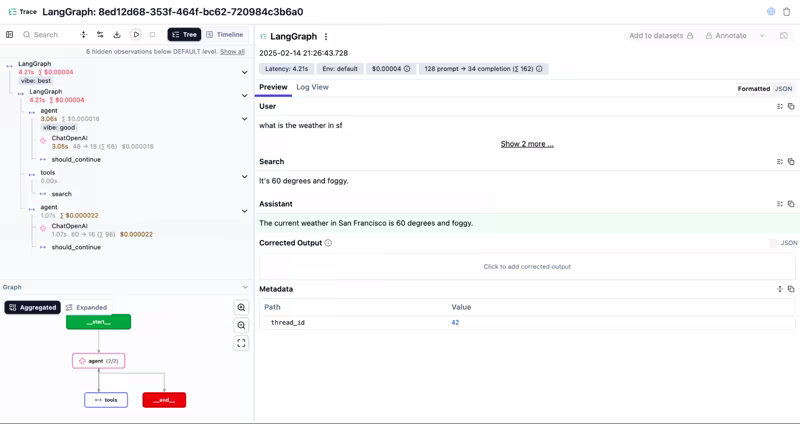Click the 'vibe: best' score badge
Image resolution: width=800 pixels, height=424 pixels.
[36, 81]
